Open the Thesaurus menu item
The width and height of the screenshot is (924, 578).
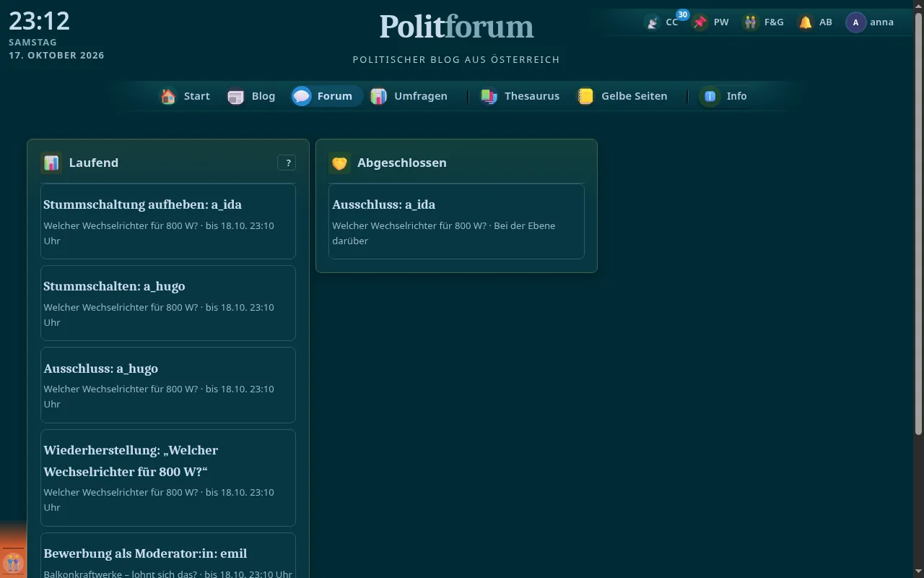coord(520,96)
